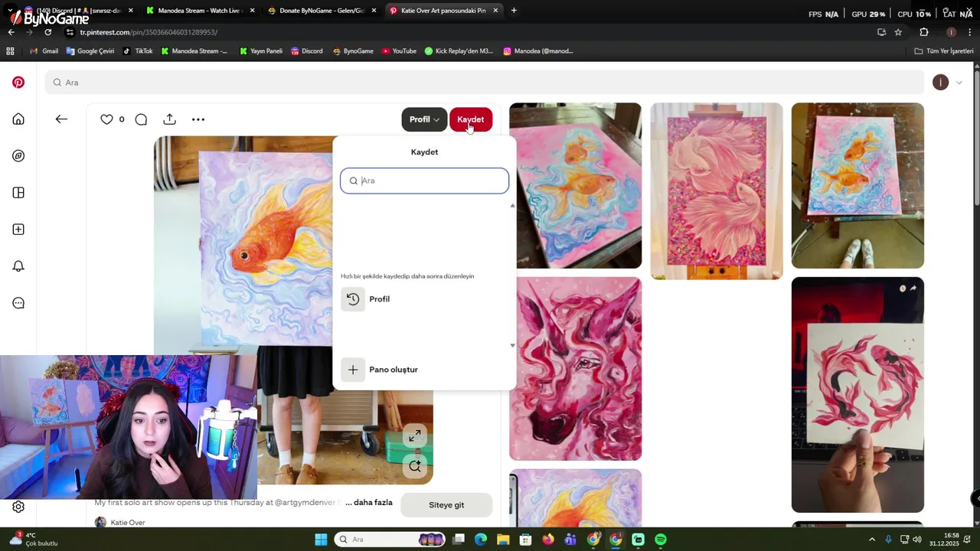Open the pink betta fish painting thumbnail

[717, 191]
